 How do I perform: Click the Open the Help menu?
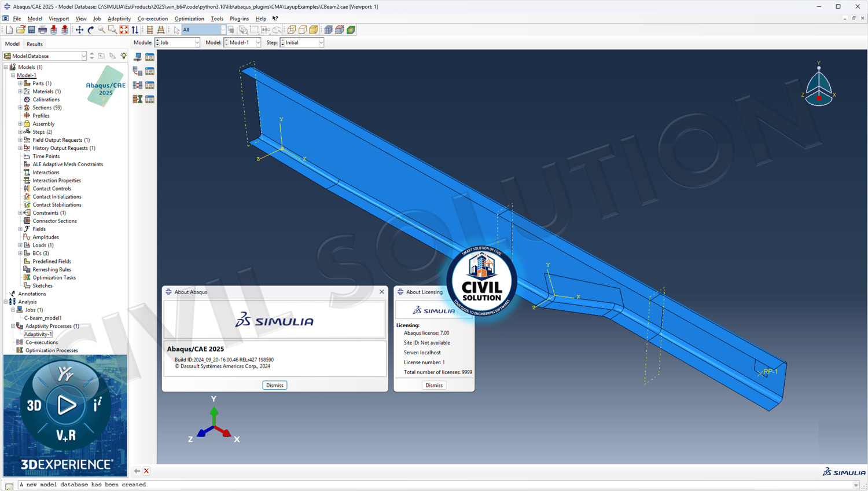click(x=261, y=19)
